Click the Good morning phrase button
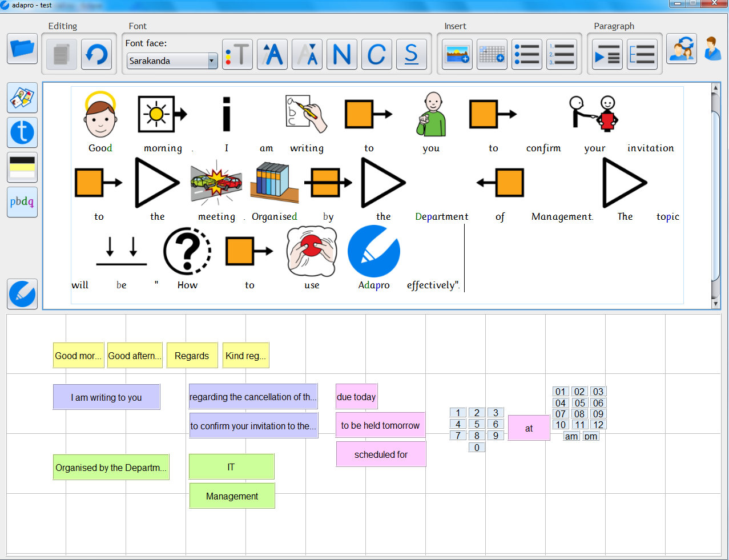The height and width of the screenshot is (560, 729). pyautogui.click(x=79, y=356)
